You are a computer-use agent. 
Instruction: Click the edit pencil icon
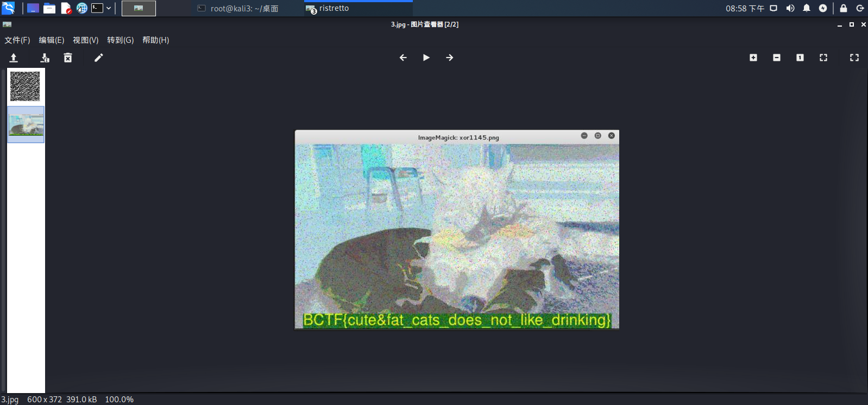(98, 58)
